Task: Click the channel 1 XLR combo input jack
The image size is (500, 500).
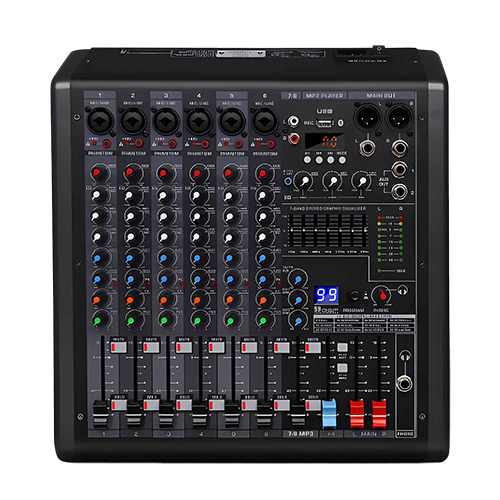Action: (100, 121)
